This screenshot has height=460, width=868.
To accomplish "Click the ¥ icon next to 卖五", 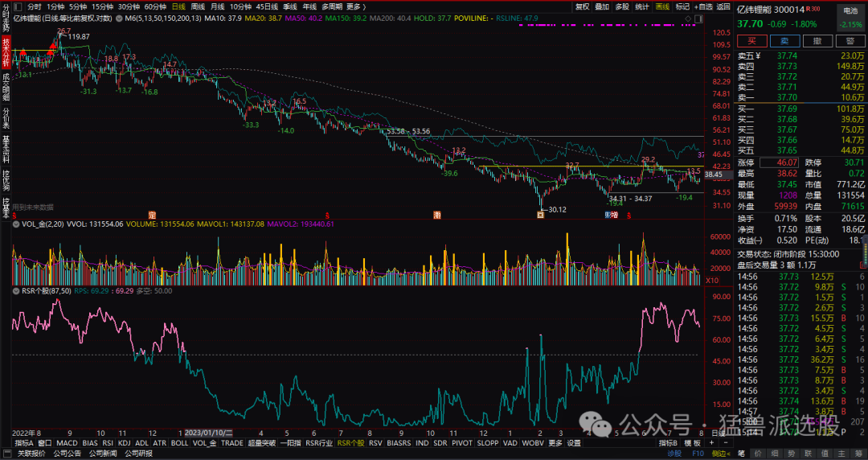I will pyautogui.click(x=758, y=56).
